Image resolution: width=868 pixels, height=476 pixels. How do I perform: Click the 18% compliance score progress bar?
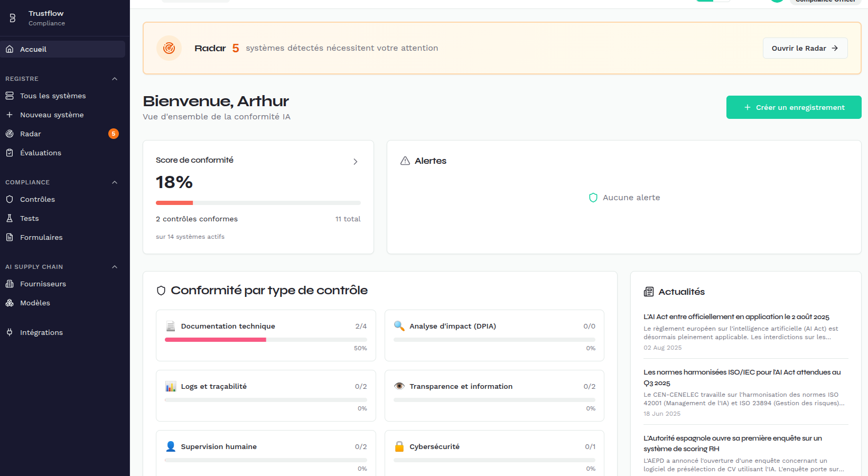click(258, 203)
